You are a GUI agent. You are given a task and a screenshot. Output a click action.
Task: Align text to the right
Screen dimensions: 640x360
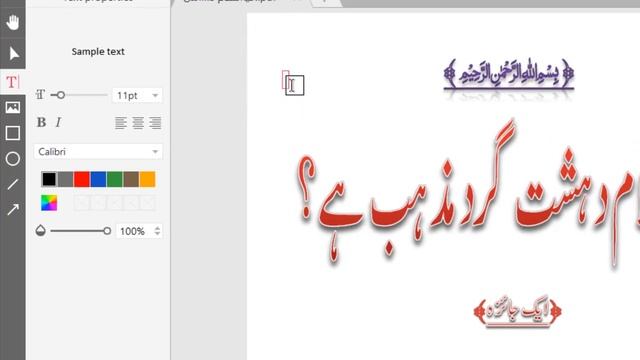[155, 123]
